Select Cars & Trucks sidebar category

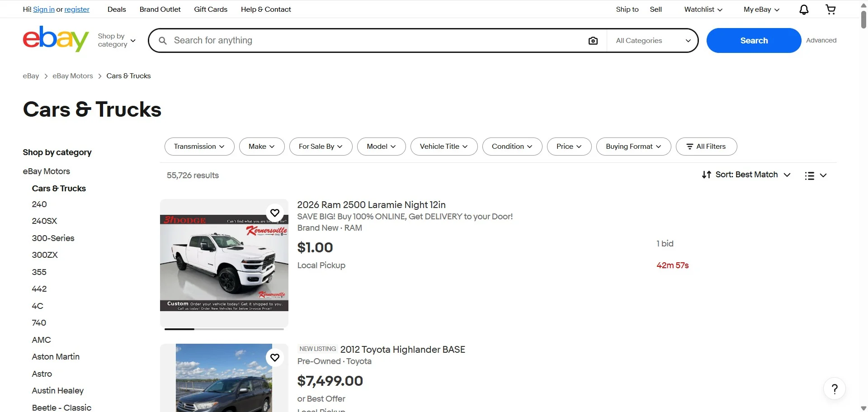(59, 189)
